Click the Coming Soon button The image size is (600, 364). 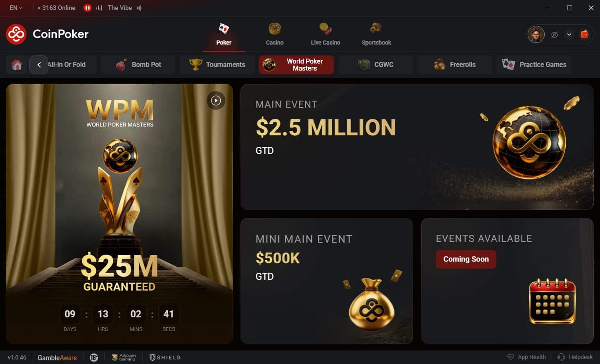point(466,259)
